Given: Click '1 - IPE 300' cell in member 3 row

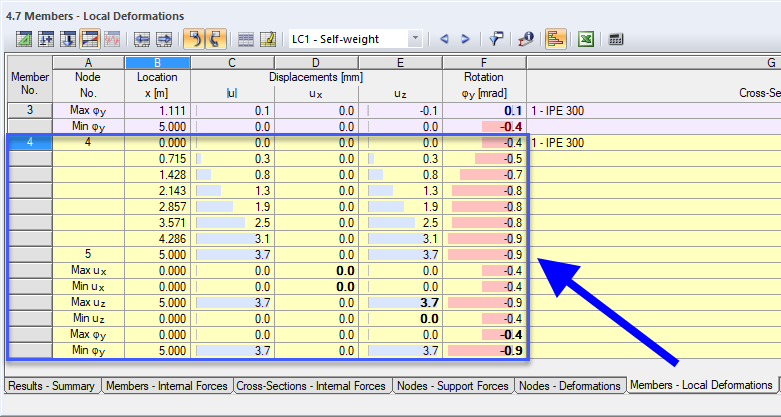Looking at the screenshot, I should [x=654, y=111].
